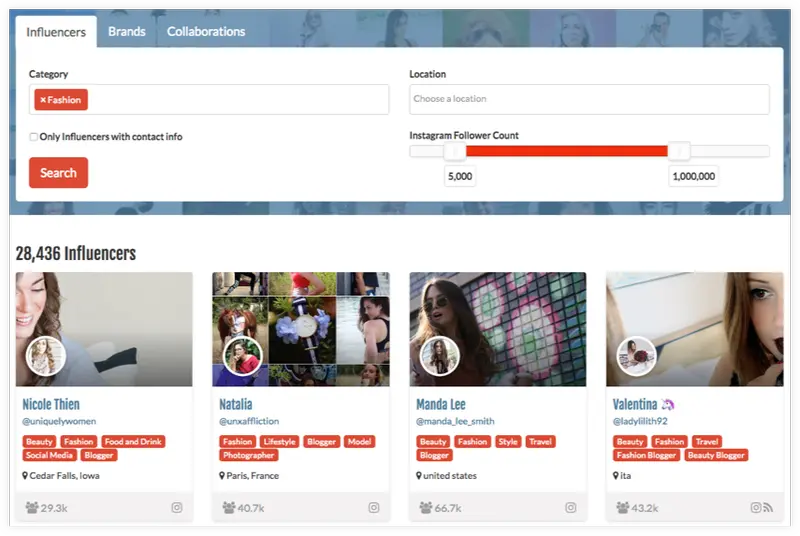The width and height of the screenshot is (800, 536).
Task: Click the 1,000,000 maximum followers field
Action: pyautogui.click(x=693, y=176)
